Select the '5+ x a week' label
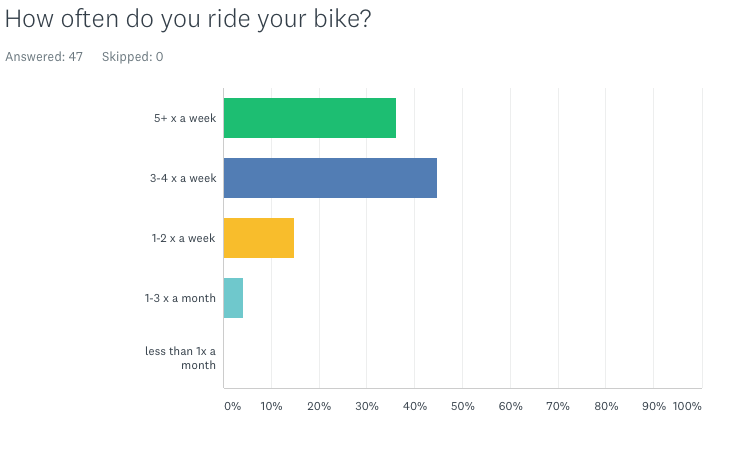Viewport: 738px width, 450px height. coord(185,118)
